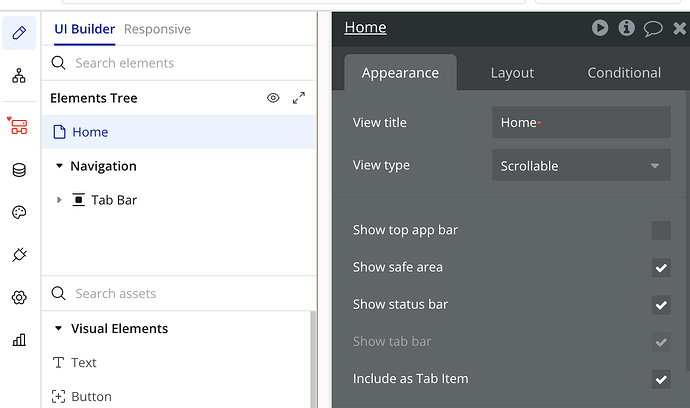Select the Layout tab
Viewport: 690px width, 408px height.
512,73
